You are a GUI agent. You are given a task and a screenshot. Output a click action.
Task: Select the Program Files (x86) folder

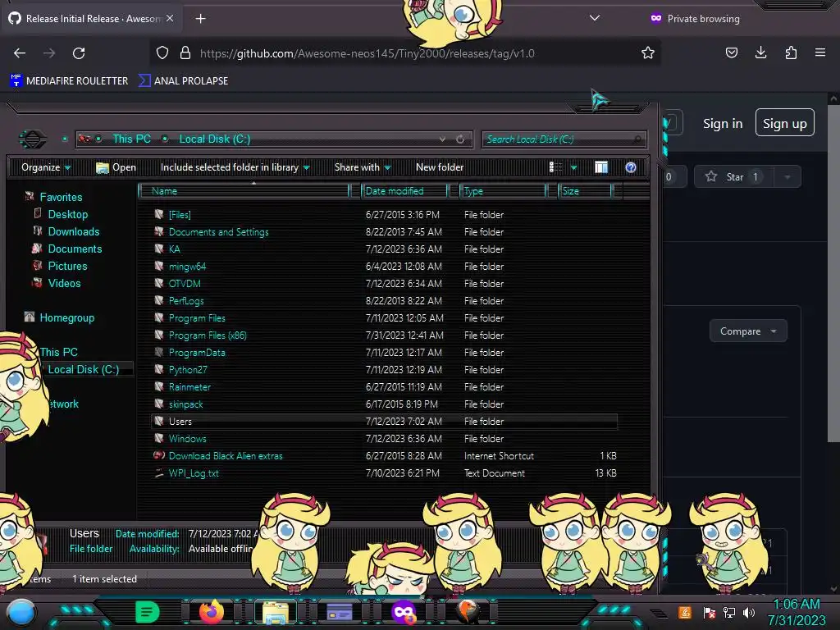(208, 336)
